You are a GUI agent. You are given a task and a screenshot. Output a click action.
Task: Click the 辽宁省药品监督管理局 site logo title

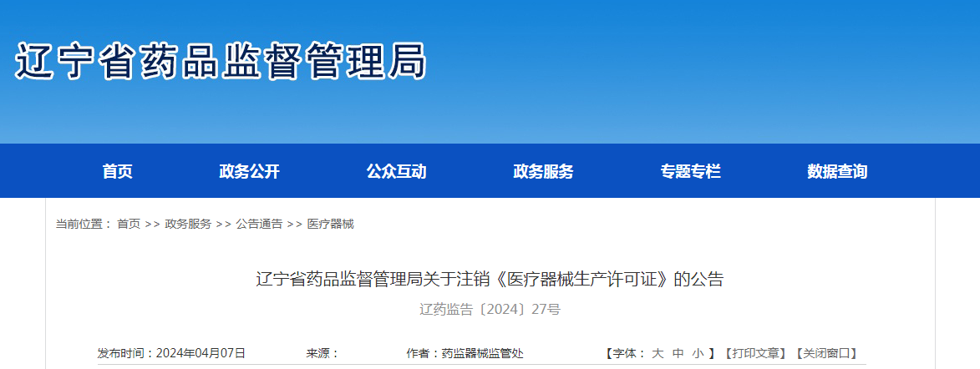pos(221,61)
